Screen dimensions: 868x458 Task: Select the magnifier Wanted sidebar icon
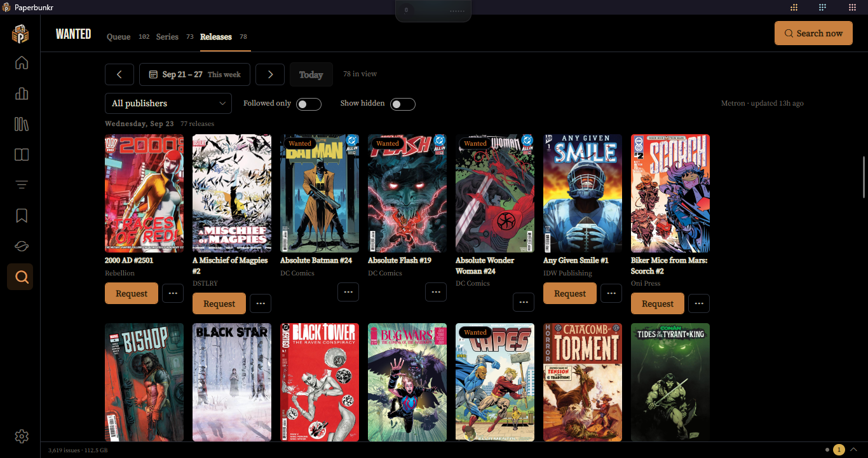[20, 277]
